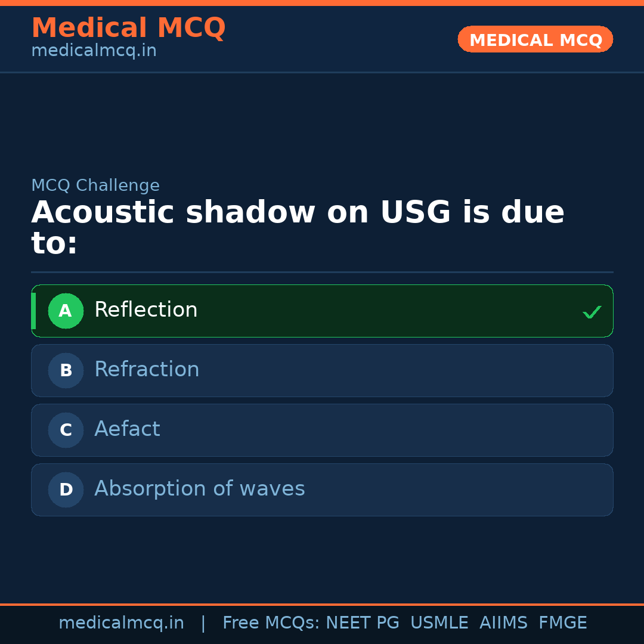Click the green checkmark on option A
The height and width of the screenshot is (644, 644).
pyautogui.click(x=592, y=311)
